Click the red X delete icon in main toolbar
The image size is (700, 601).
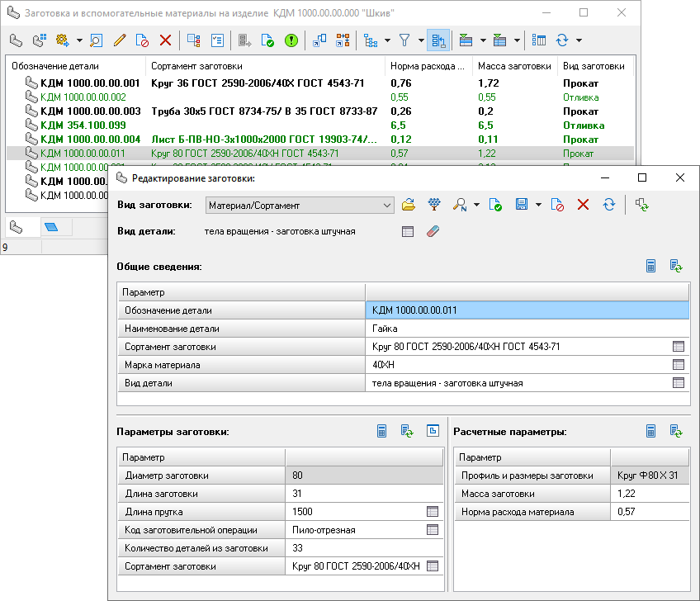(165, 40)
